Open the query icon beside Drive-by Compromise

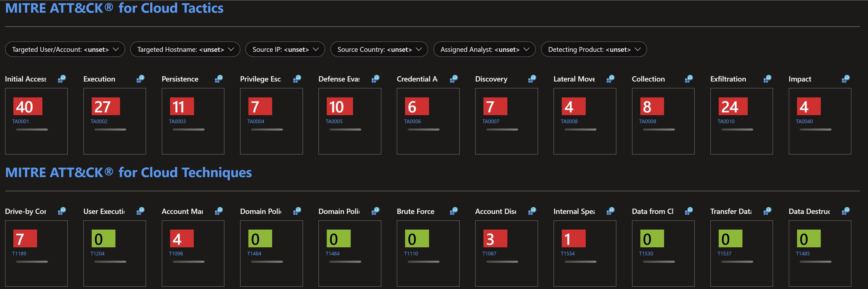point(62,211)
